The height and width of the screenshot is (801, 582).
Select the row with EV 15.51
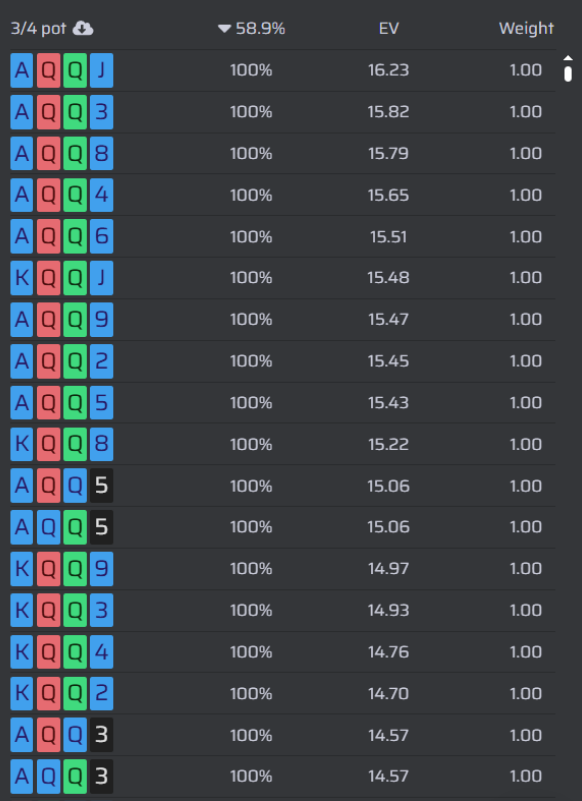click(283, 237)
